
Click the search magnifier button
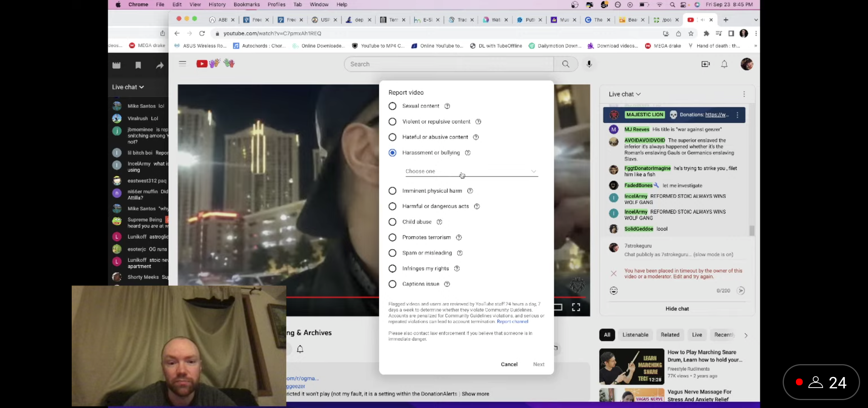(x=566, y=64)
